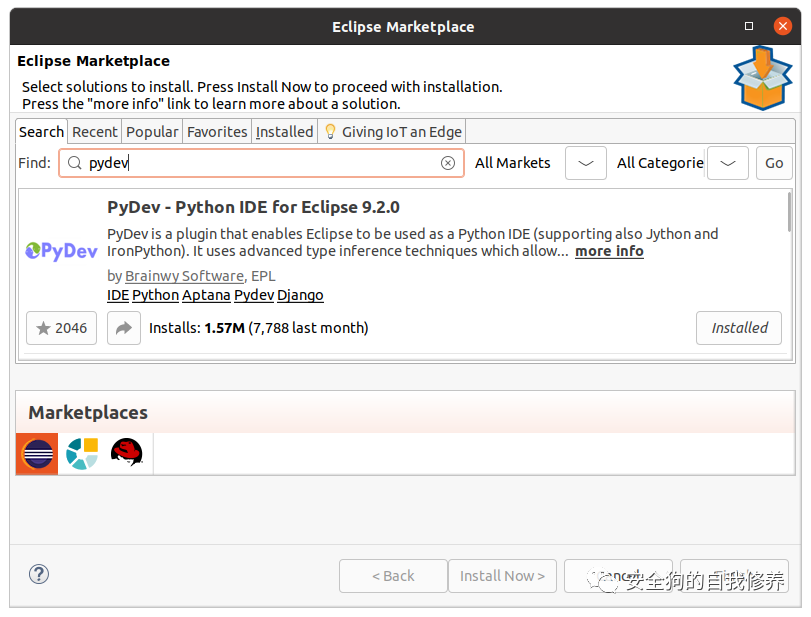Click the Installs 1.57M count text
This screenshot has width=811, height=617.
259,328
